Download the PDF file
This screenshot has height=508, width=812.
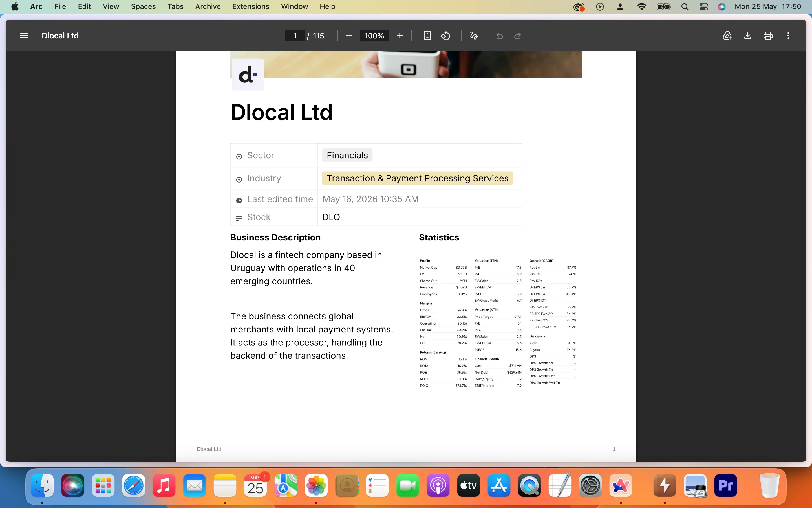point(748,36)
